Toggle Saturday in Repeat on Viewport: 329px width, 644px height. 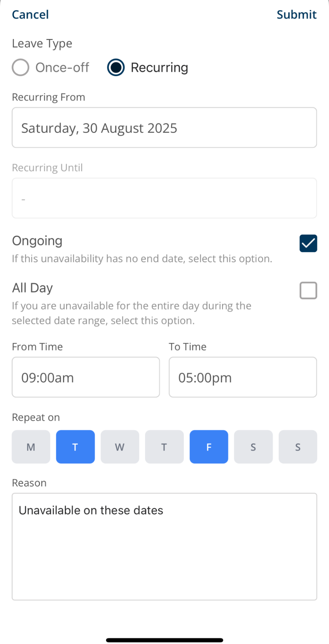(253, 447)
